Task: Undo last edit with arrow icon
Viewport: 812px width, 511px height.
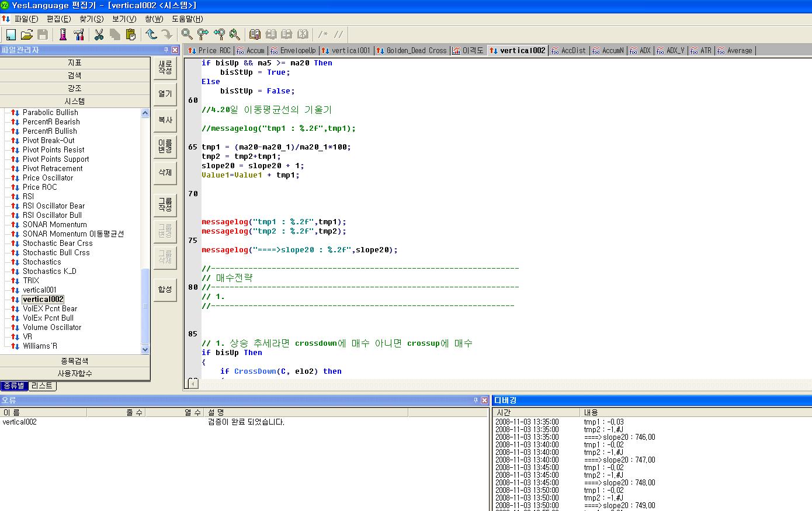Action: [151, 34]
